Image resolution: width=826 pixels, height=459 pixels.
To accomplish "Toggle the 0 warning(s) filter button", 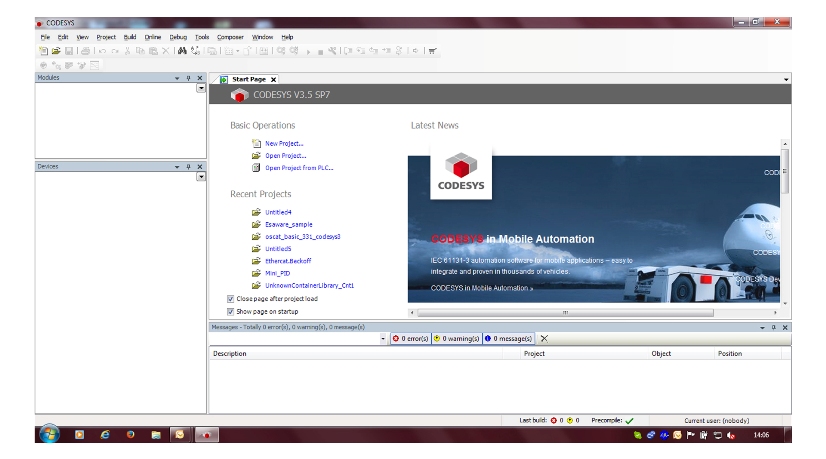I will pos(457,338).
